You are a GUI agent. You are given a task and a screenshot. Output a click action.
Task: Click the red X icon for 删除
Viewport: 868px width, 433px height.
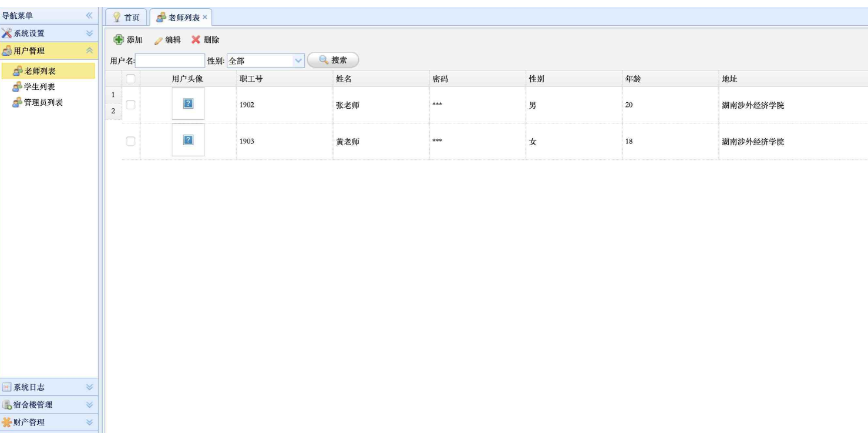click(x=196, y=39)
